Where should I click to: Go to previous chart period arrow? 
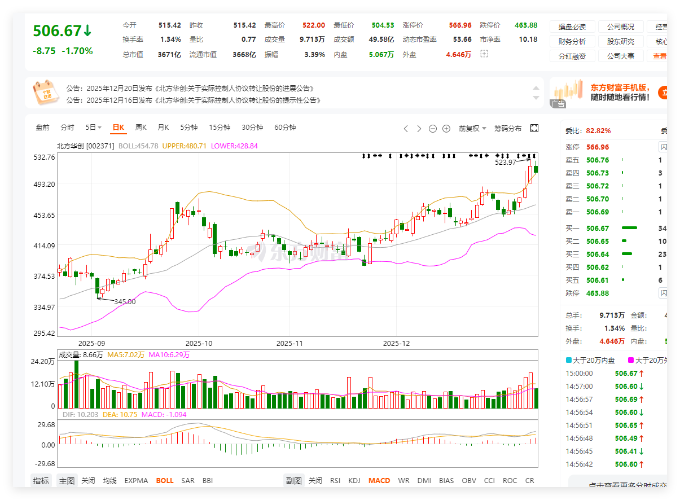(x=405, y=128)
